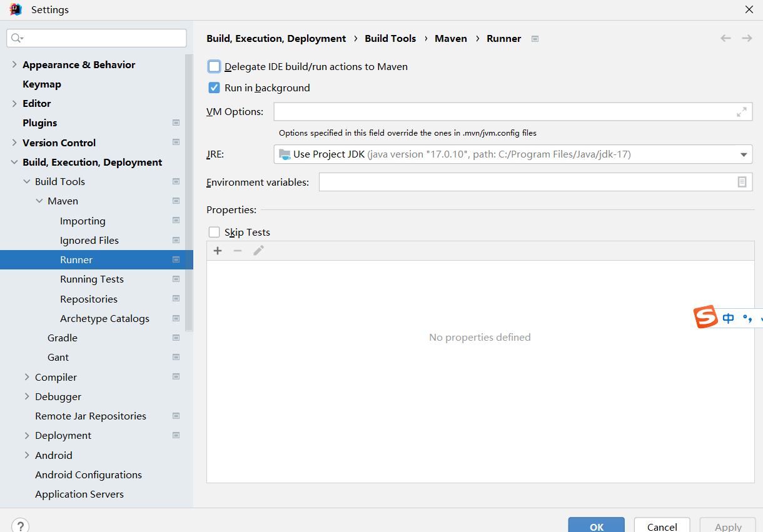Click the OK button
763x532 pixels.
[596, 526]
